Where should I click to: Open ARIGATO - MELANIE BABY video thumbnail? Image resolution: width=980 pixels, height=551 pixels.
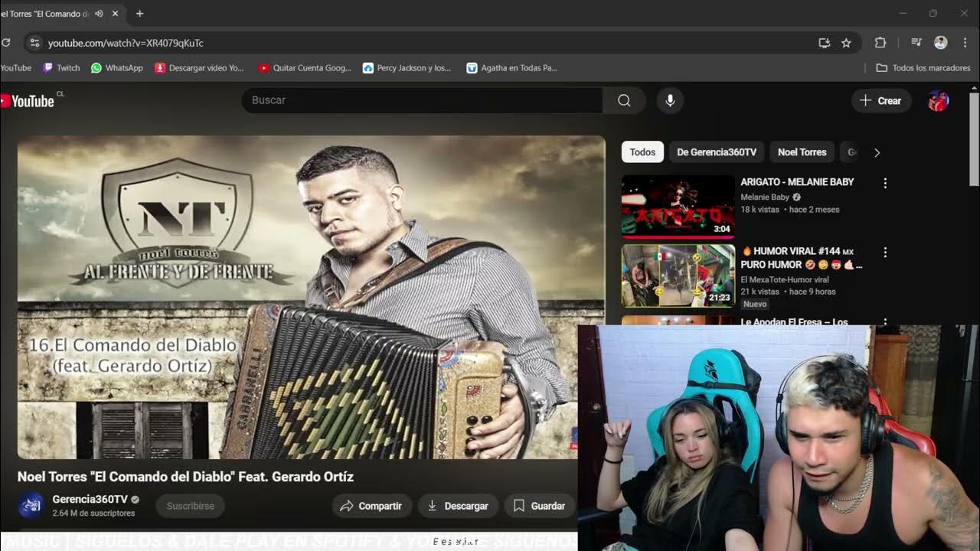pos(678,207)
